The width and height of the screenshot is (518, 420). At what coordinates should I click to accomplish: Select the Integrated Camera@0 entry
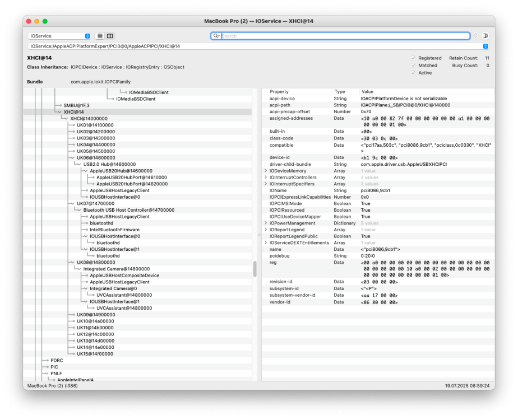pyautogui.click(x=113, y=288)
